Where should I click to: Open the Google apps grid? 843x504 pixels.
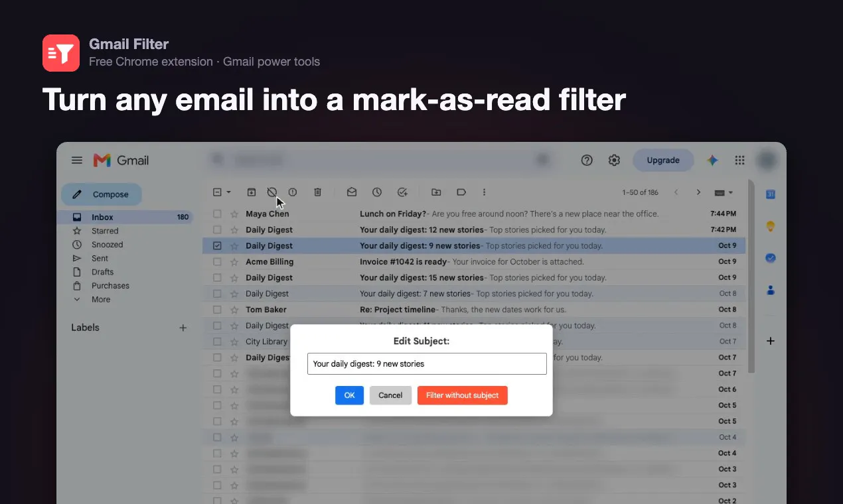[740, 160]
